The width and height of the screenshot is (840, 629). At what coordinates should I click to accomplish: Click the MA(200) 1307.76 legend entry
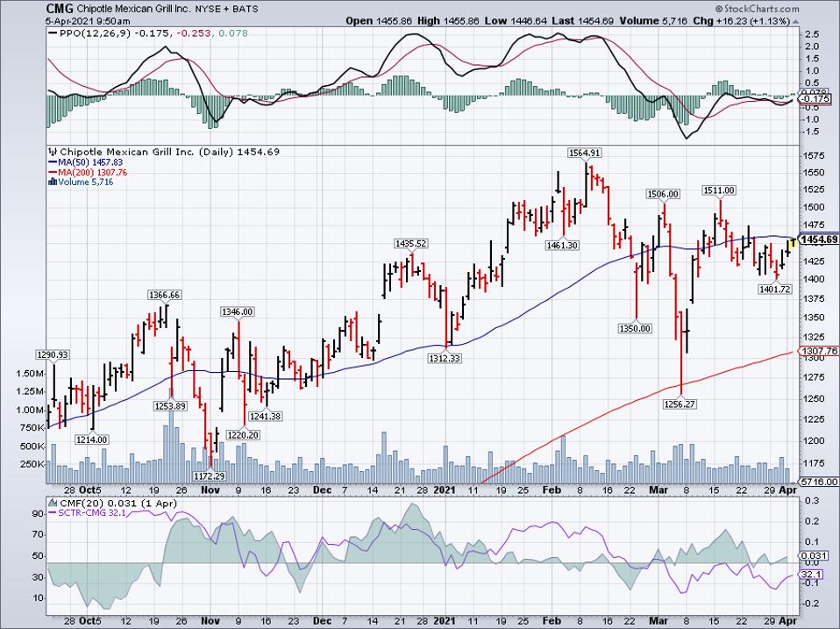[93, 172]
